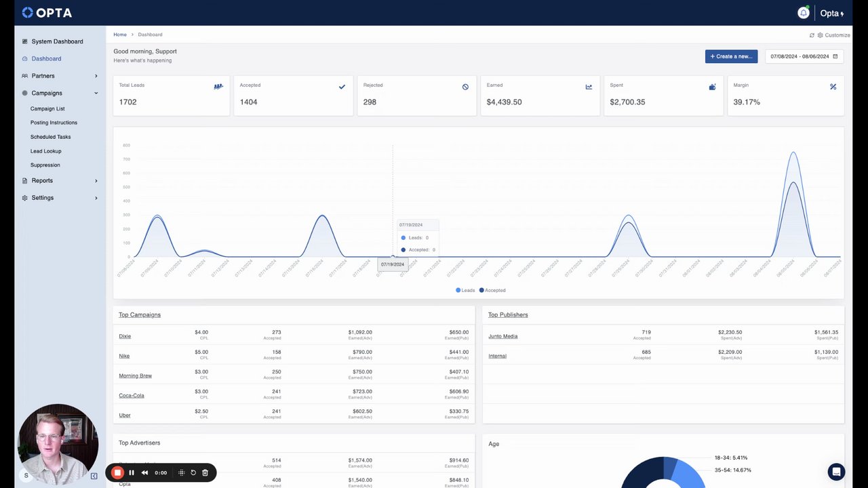Open the Opta account menu
This screenshot has width=868, height=488.
[x=832, y=13]
